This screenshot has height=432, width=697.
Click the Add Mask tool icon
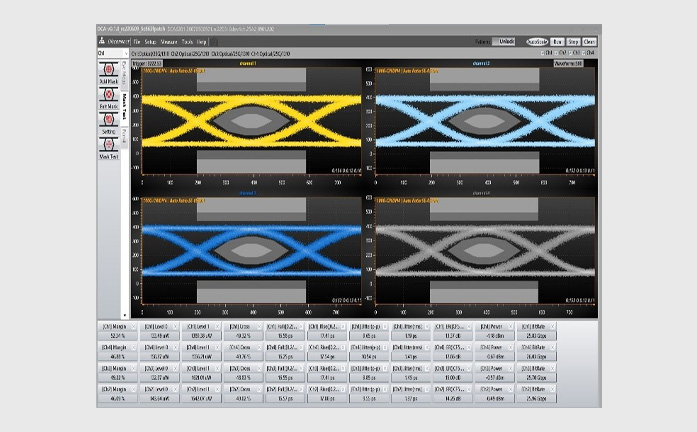(108, 69)
